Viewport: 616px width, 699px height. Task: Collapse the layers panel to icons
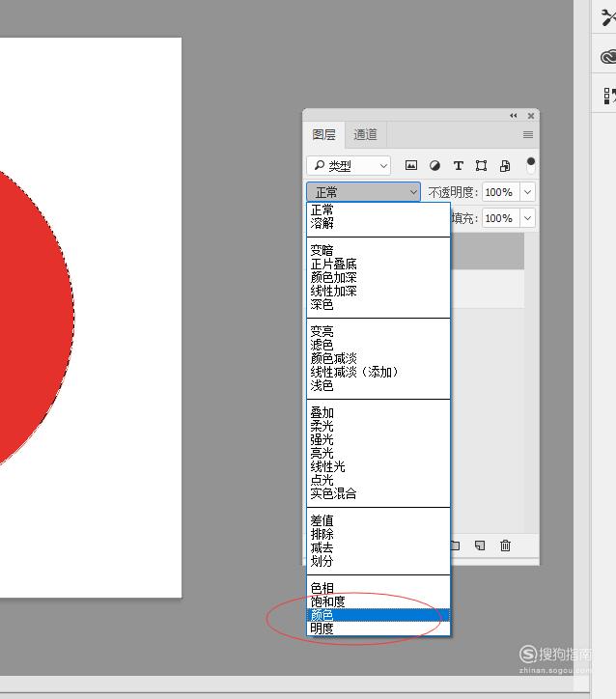514,116
